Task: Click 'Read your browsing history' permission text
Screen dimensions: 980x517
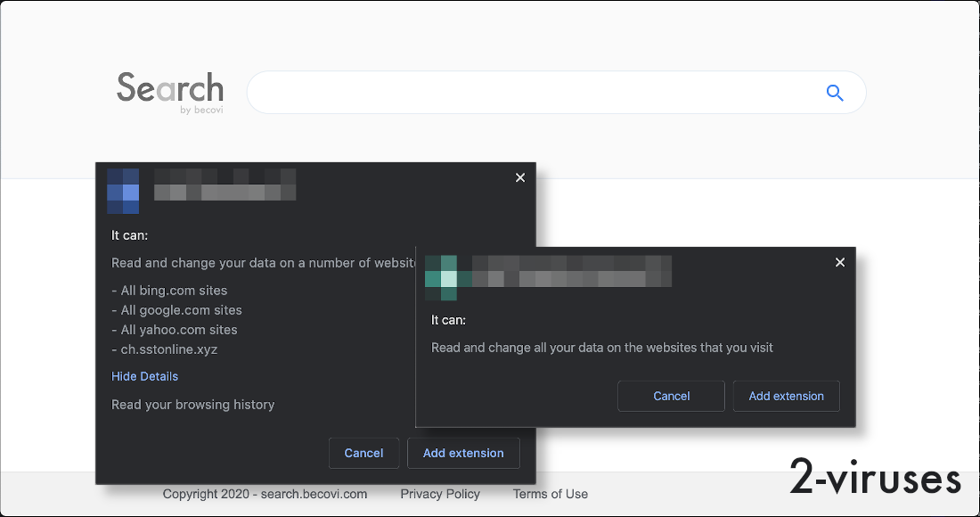Action: point(192,405)
